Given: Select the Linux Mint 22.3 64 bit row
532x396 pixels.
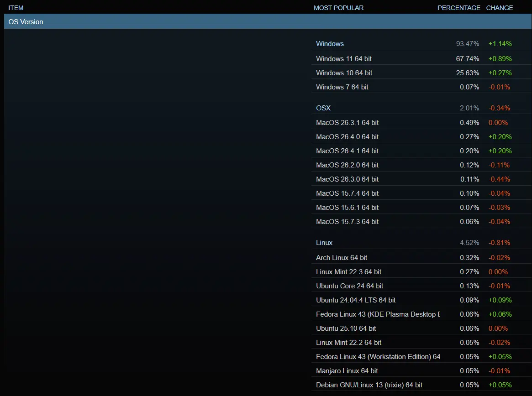Looking at the screenshot, I should pos(421,272).
